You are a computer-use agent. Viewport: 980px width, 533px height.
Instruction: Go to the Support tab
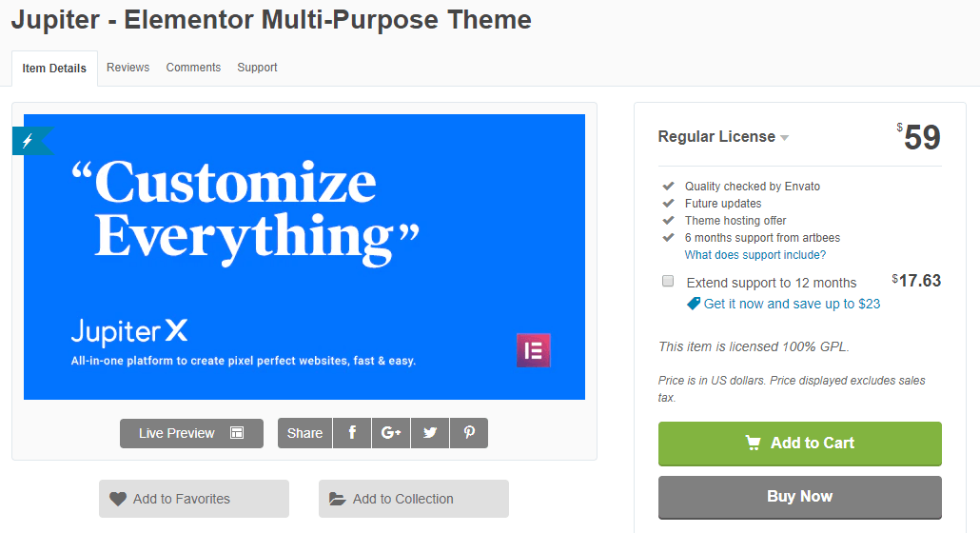click(x=257, y=68)
